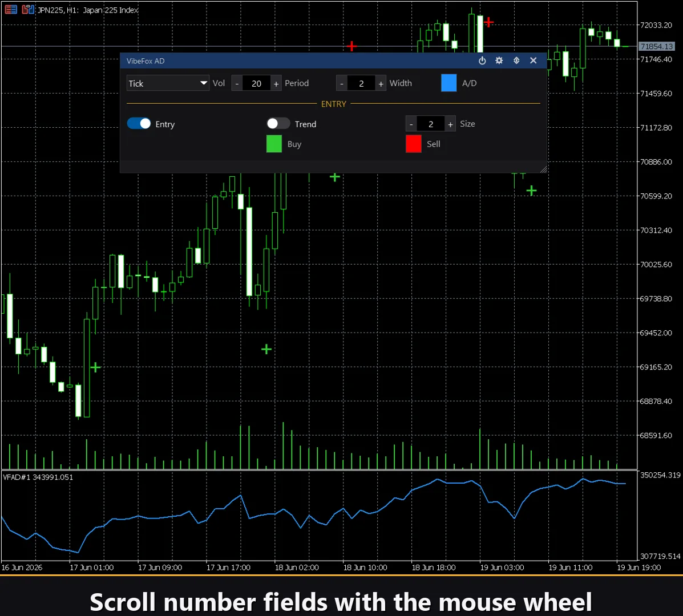Open VibeFox AD settings gear

(499, 60)
